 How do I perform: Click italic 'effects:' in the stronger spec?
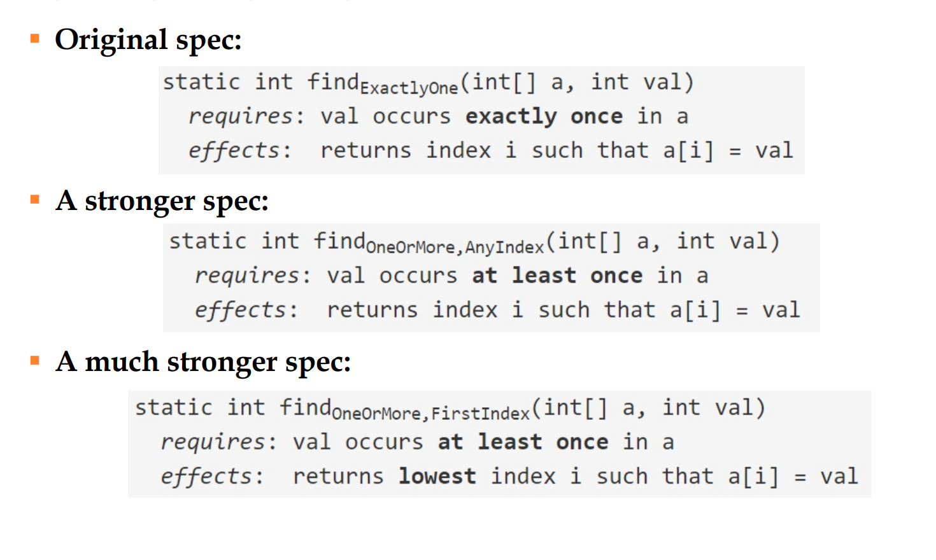coord(246,310)
